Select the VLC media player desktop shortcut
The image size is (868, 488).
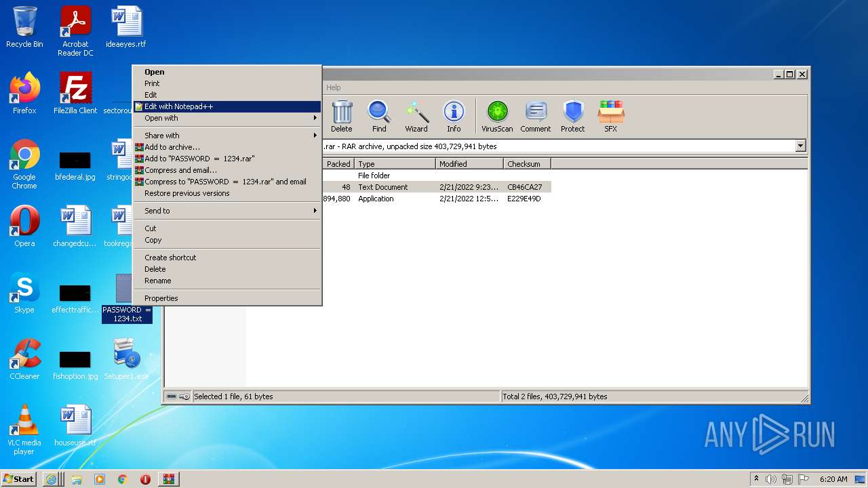tap(24, 430)
